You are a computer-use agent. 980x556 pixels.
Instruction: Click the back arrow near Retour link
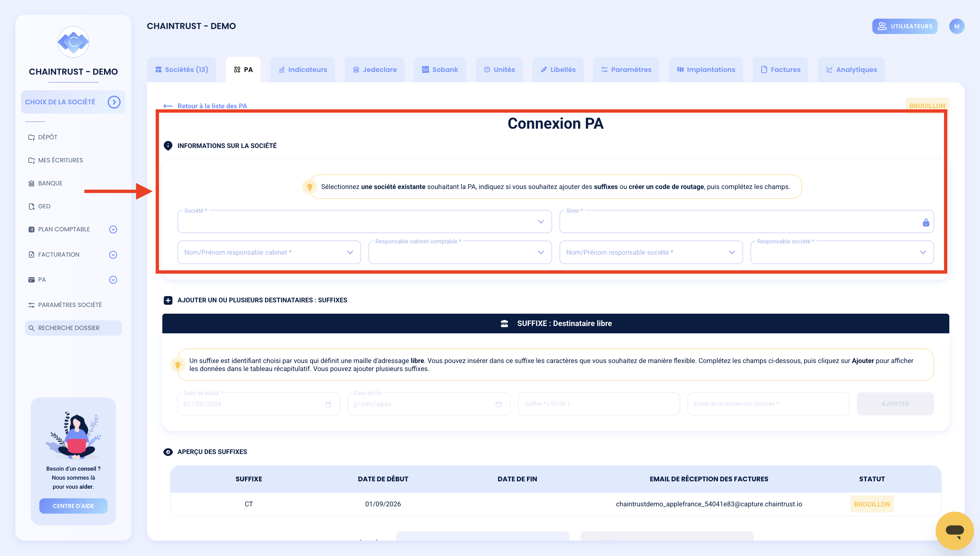(168, 106)
